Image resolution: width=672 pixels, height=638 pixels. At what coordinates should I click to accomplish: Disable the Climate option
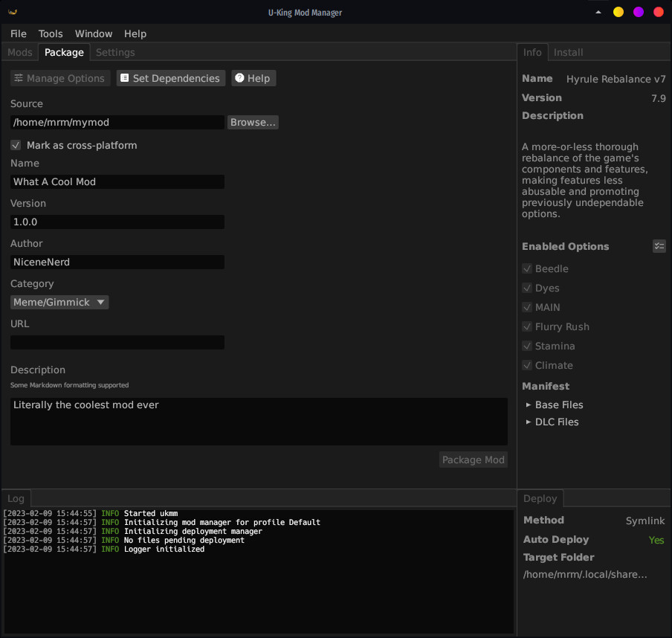point(527,365)
